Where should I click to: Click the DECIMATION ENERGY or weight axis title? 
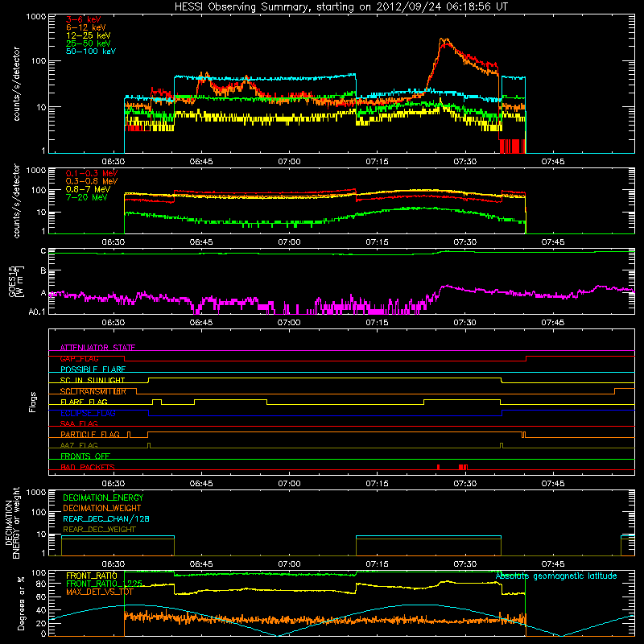coord(12,522)
